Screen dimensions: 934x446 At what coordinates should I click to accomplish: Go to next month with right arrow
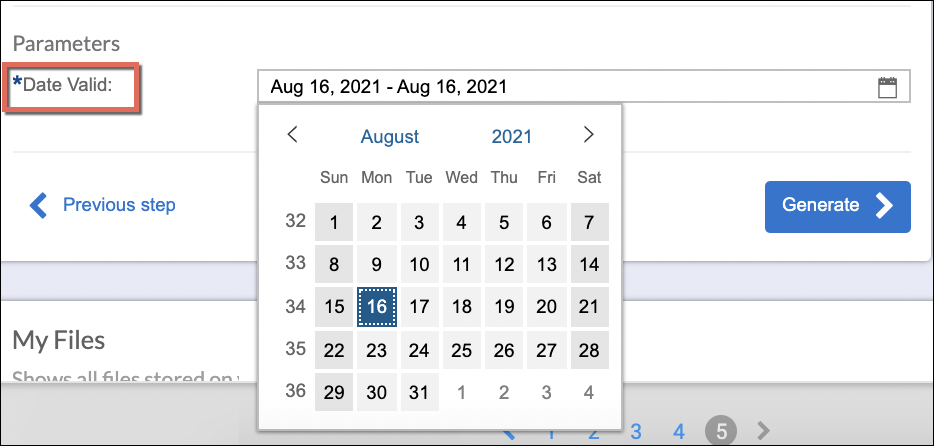pos(589,135)
